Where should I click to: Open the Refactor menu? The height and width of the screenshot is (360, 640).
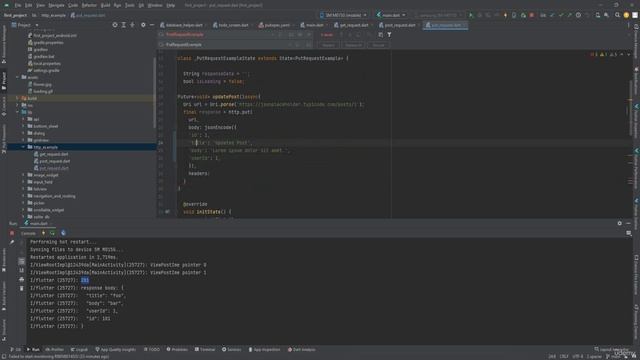pos(89,5)
